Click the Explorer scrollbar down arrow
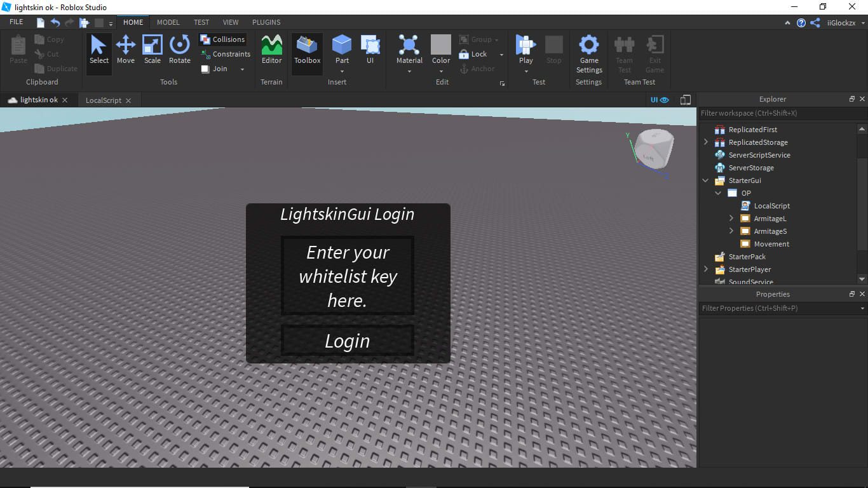The image size is (868, 488). 862,279
